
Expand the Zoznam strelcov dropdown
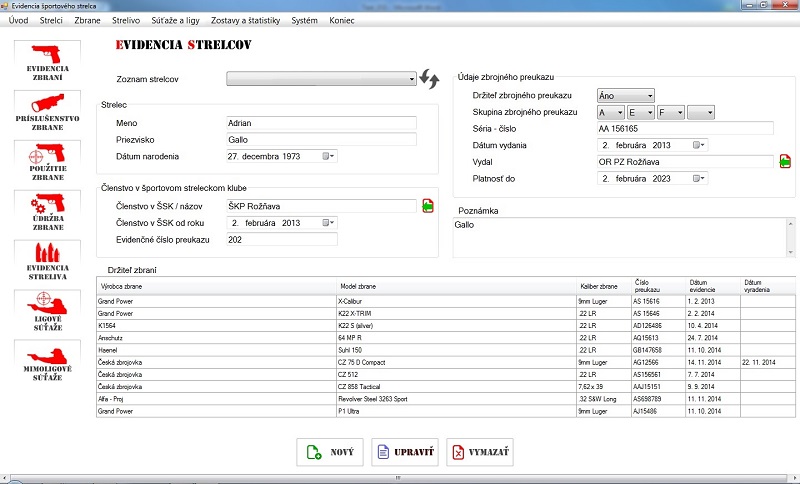(x=411, y=79)
